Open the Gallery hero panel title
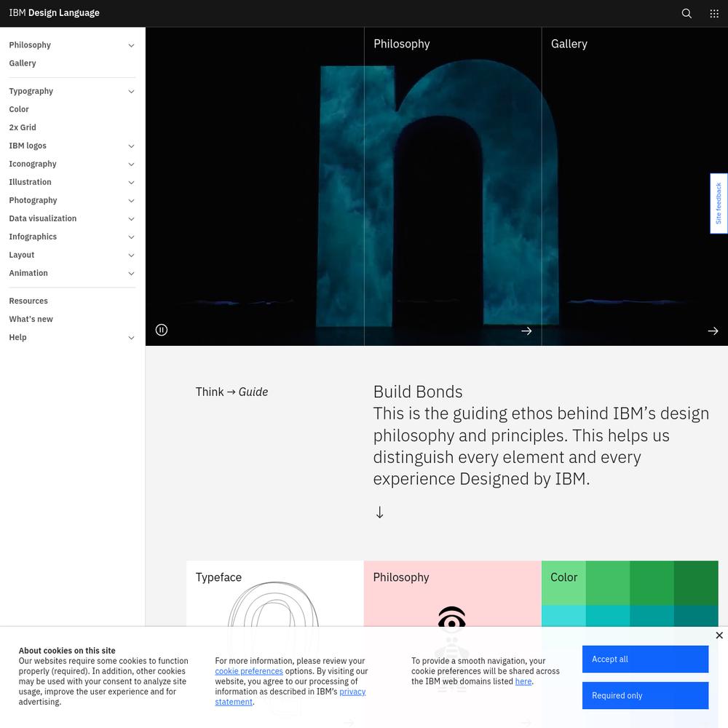 point(569,44)
